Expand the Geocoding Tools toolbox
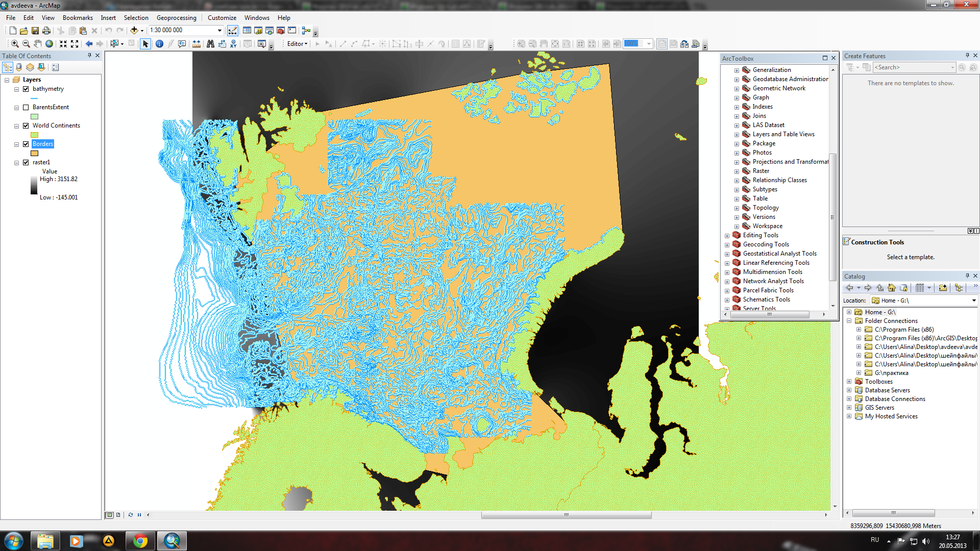980x551 pixels. click(727, 244)
